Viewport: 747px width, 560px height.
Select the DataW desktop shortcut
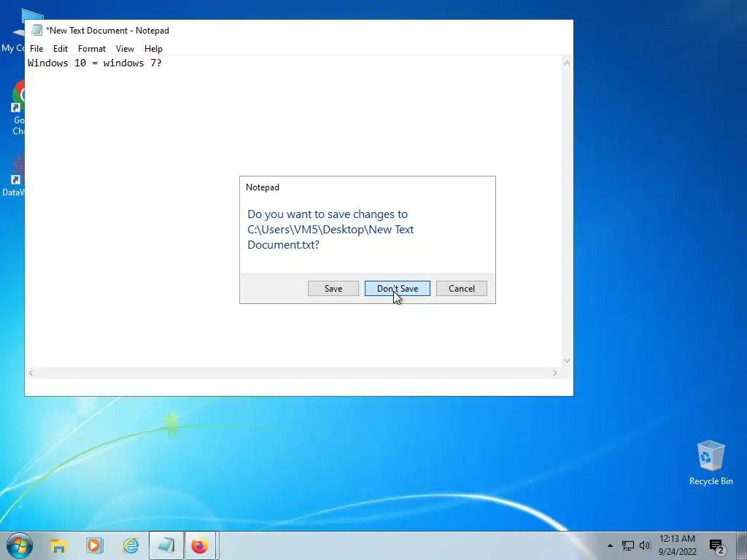click(x=13, y=175)
